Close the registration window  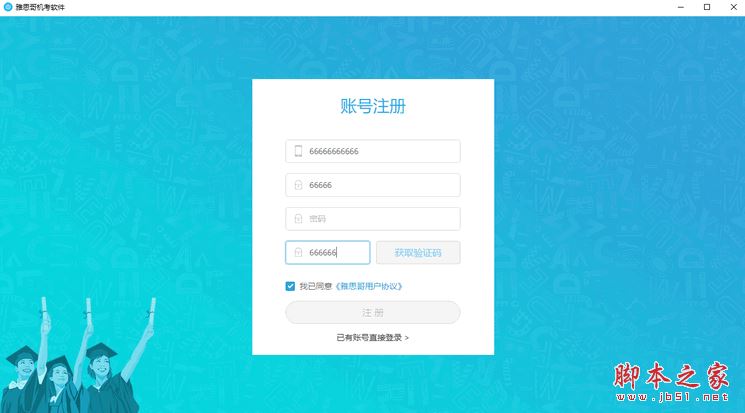733,7
